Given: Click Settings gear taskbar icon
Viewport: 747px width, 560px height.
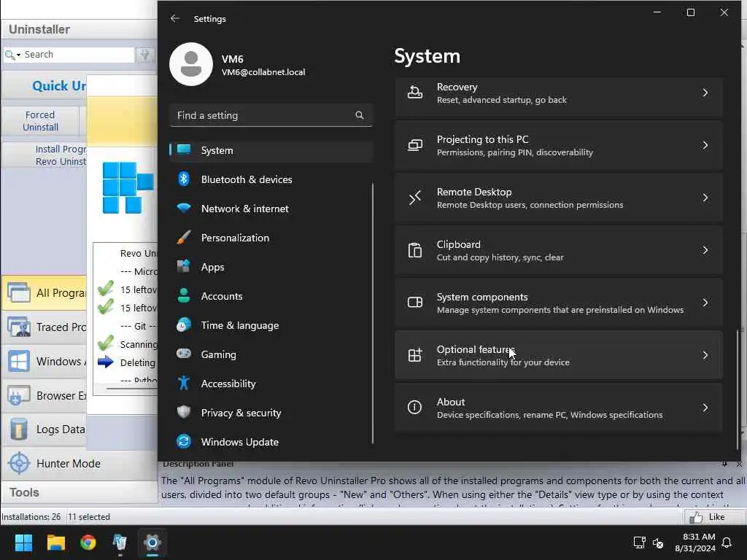Looking at the screenshot, I should (x=152, y=542).
